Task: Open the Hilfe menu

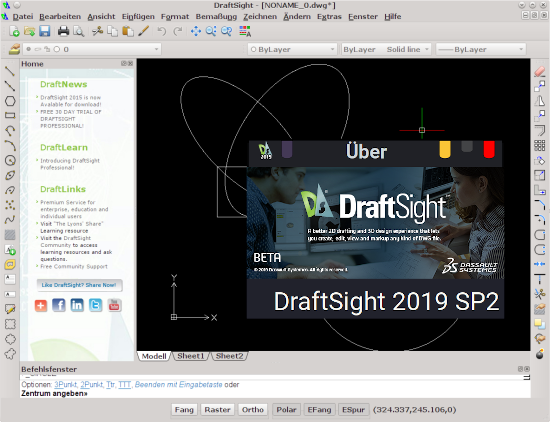Action: [x=393, y=16]
